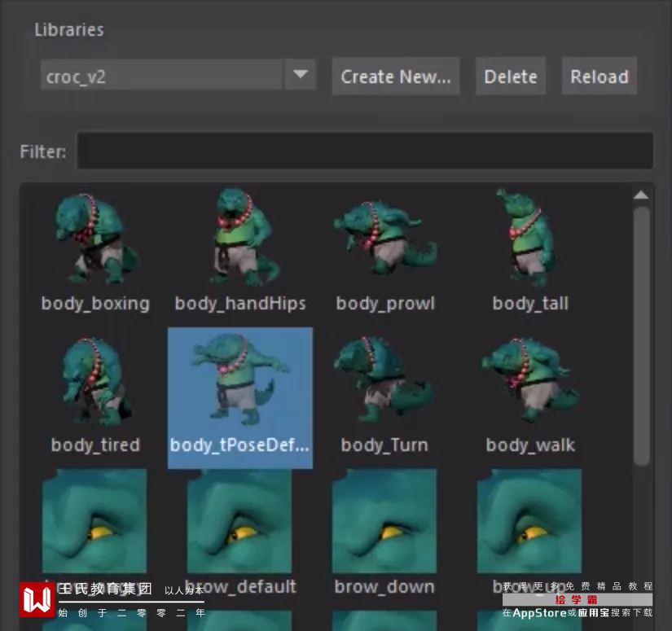Select the brow_up eye thumbnail
This screenshot has height=631, width=672.
[529, 520]
